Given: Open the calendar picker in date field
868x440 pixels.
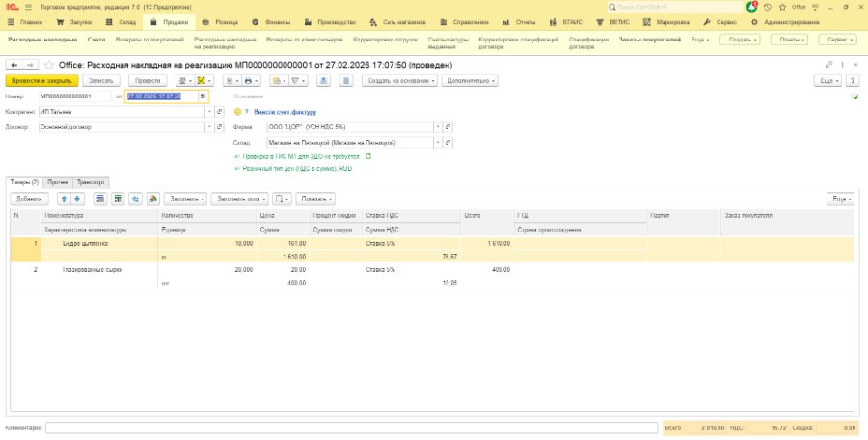Looking at the screenshot, I should [203, 96].
